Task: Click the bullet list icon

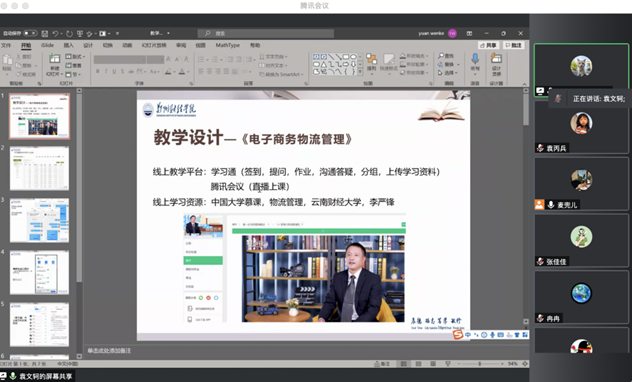Action: click(x=202, y=60)
